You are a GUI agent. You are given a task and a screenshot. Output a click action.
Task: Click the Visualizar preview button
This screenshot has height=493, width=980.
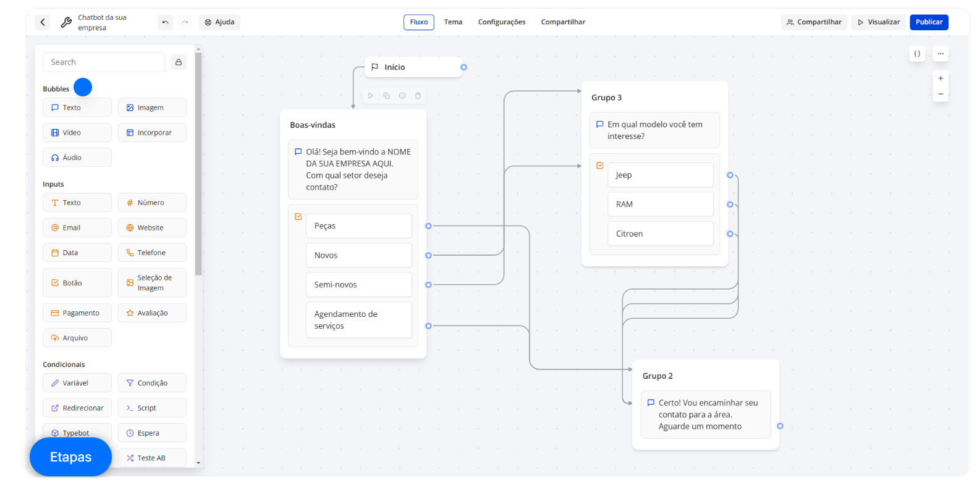click(x=878, y=22)
